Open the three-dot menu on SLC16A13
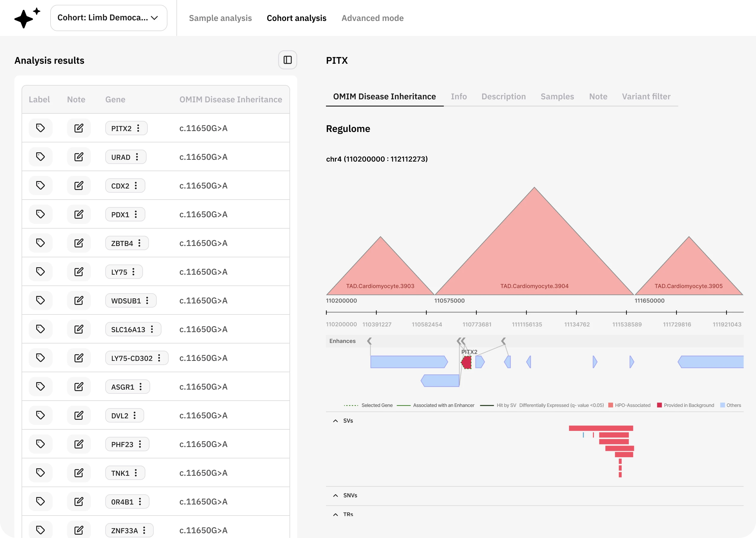756x538 pixels. coord(152,329)
